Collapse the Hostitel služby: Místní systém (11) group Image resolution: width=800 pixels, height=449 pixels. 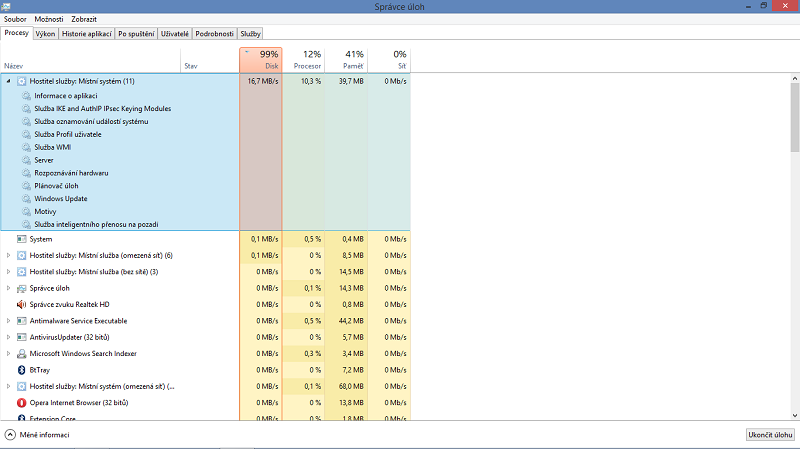9,81
